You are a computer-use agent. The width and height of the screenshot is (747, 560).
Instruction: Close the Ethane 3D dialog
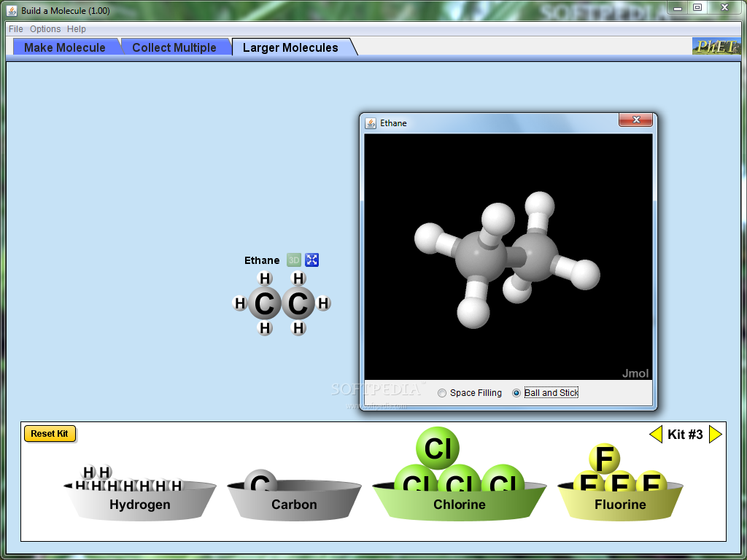click(635, 120)
